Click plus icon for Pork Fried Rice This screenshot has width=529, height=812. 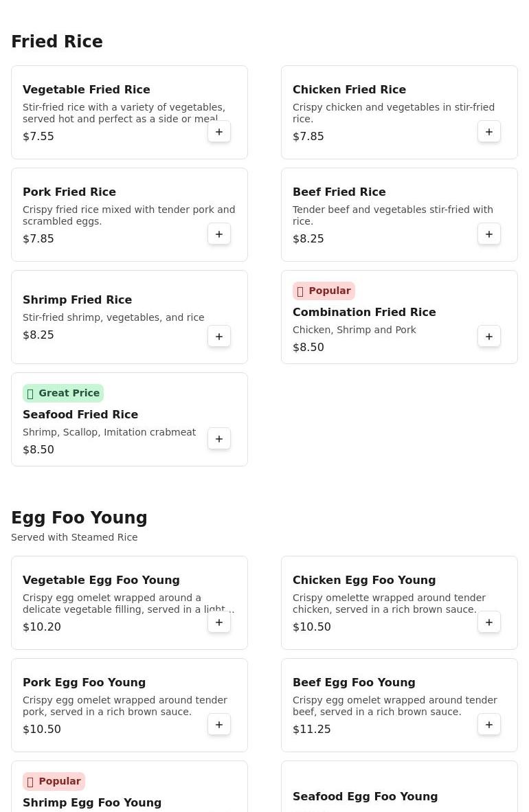[x=219, y=234]
